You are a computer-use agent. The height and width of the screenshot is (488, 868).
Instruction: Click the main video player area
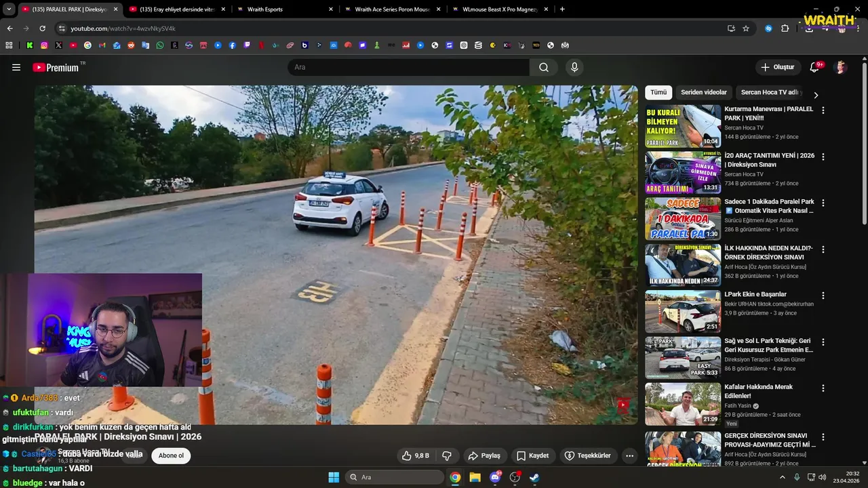pos(336,255)
